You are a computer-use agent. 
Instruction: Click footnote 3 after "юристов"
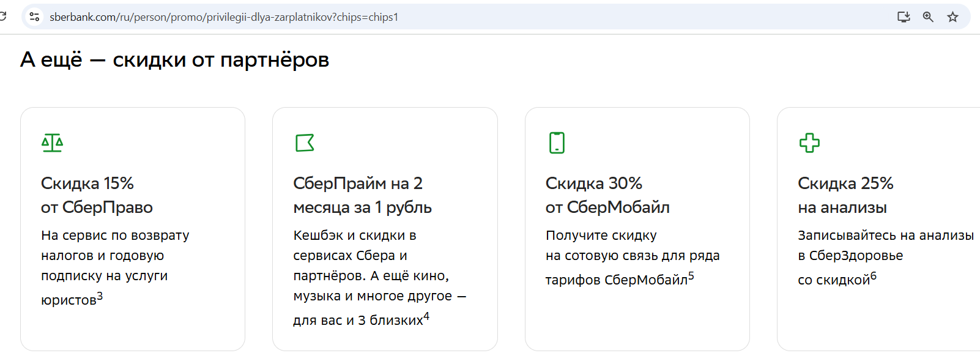(x=100, y=296)
